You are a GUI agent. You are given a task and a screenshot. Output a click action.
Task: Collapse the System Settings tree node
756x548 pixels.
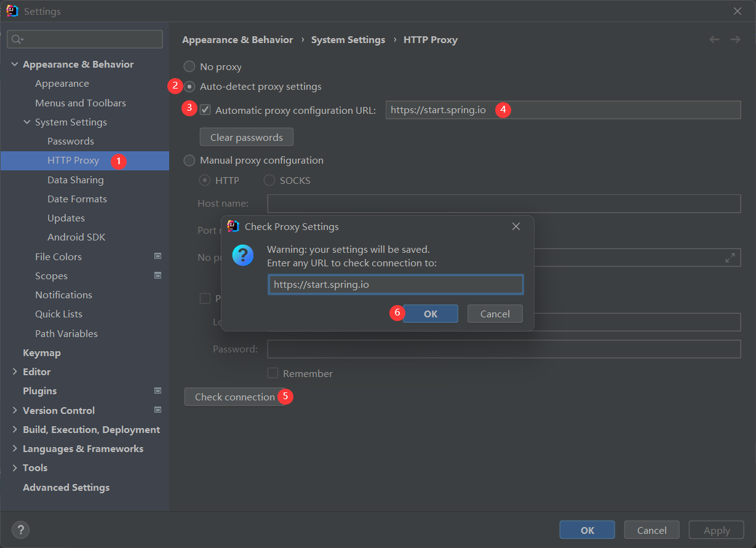point(27,122)
